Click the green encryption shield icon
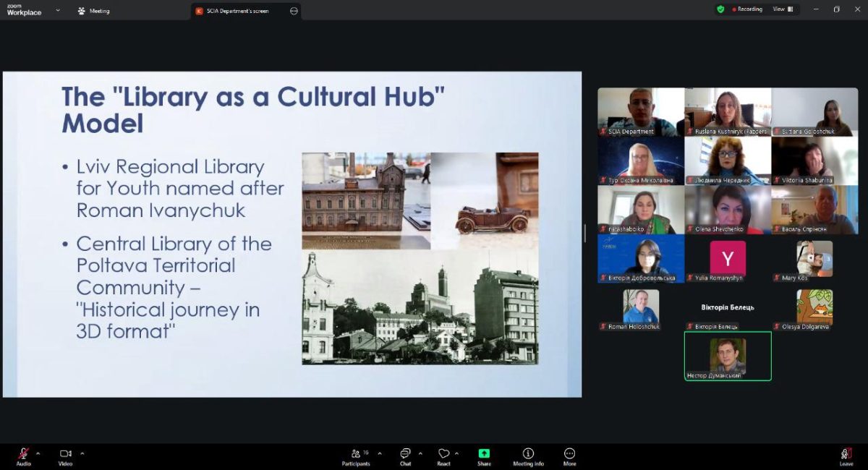 click(720, 9)
